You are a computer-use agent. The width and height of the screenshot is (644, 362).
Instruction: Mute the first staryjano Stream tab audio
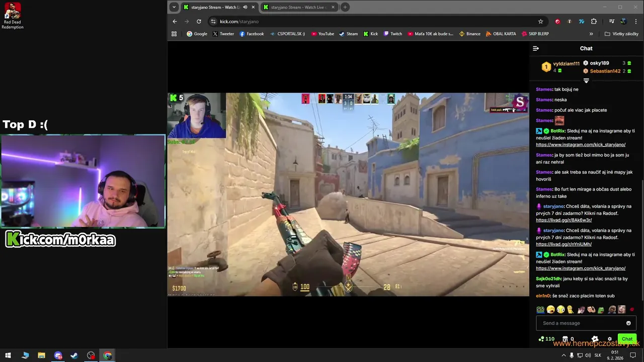click(245, 7)
